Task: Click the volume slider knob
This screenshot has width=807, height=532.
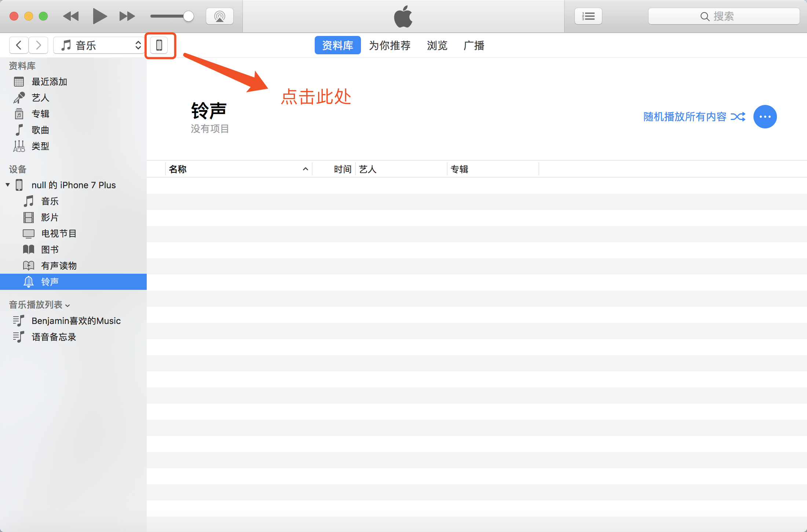Action: tap(188, 16)
